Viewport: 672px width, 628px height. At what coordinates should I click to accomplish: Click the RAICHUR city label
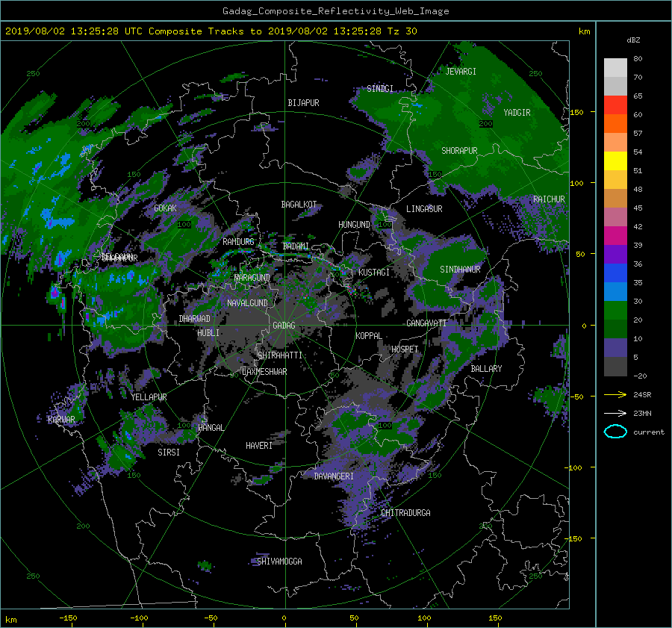pos(549,199)
